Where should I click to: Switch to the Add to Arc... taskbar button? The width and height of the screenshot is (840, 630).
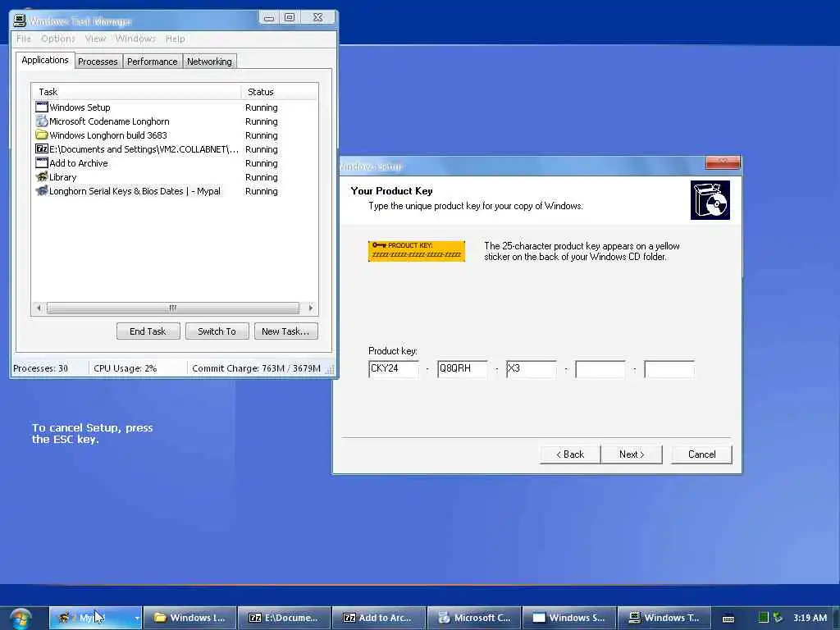379,618
